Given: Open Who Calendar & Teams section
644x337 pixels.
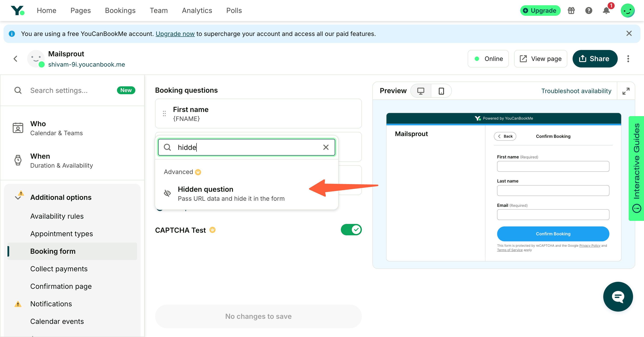Looking at the screenshot, I should 72,128.
